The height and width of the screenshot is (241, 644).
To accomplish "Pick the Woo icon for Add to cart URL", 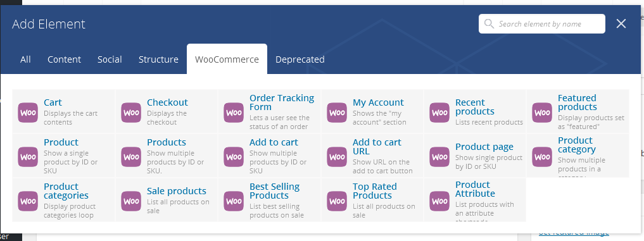I will coord(337,157).
